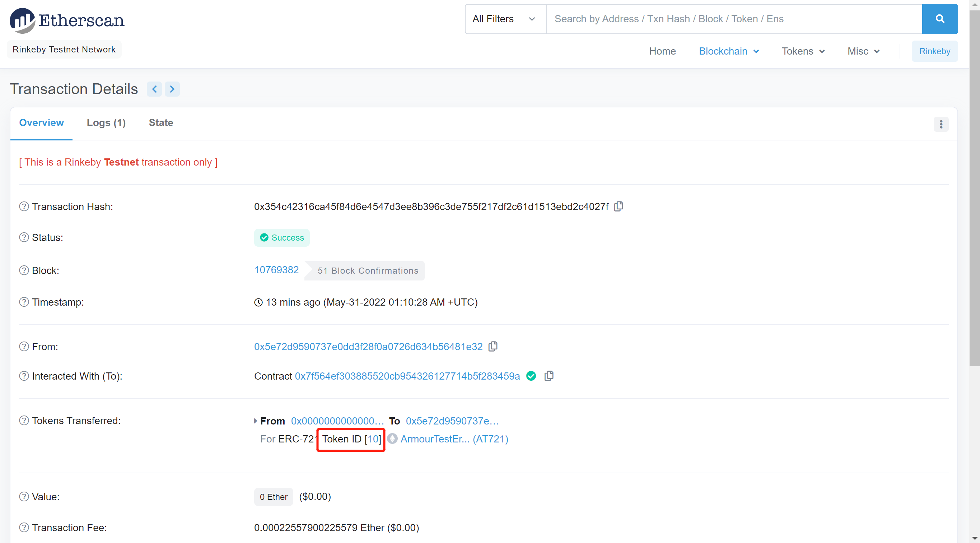Click help icon beside From

coord(24,346)
